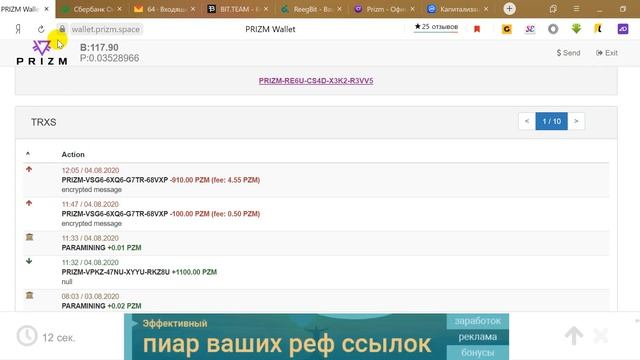Screen dimensions: 640x360
Task: Click the purple square extension icon
Action: click(623, 29)
